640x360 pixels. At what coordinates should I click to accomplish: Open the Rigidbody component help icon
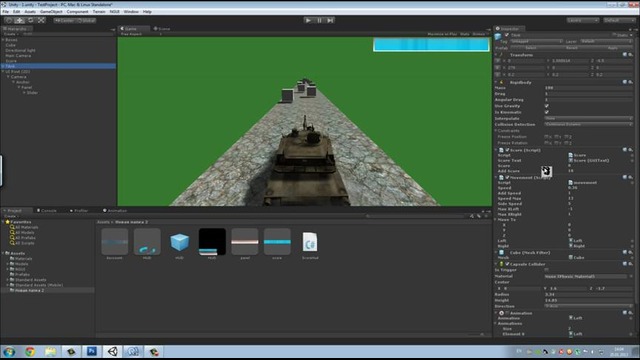click(x=625, y=82)
